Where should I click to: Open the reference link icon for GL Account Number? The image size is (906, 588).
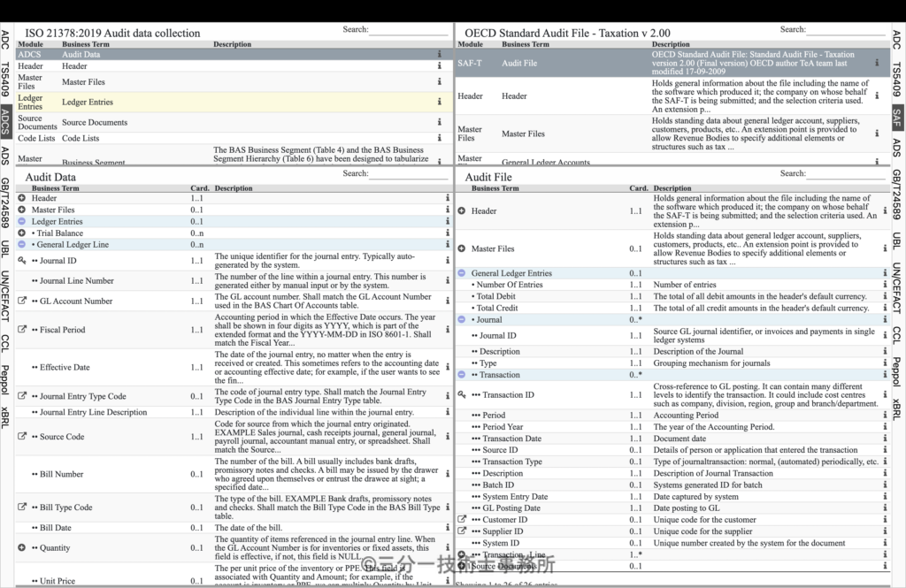pyautogui.click(x=22, y=301)
